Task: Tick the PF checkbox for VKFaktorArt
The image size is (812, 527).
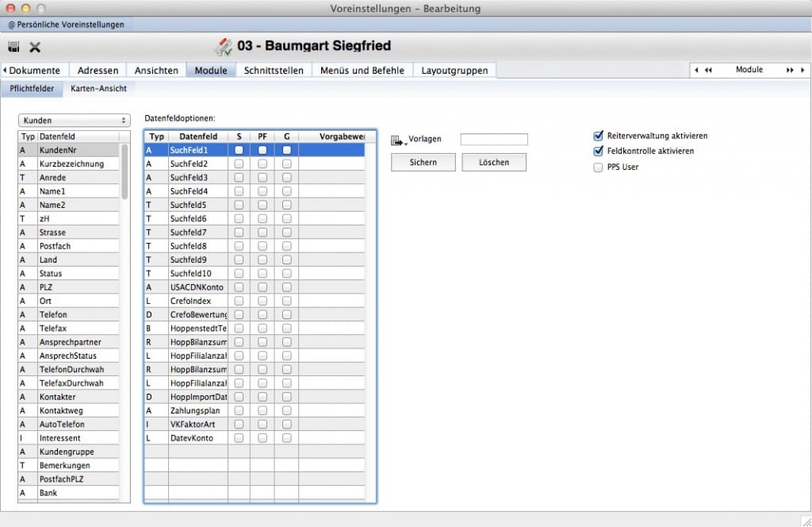Action: [262, 424]
